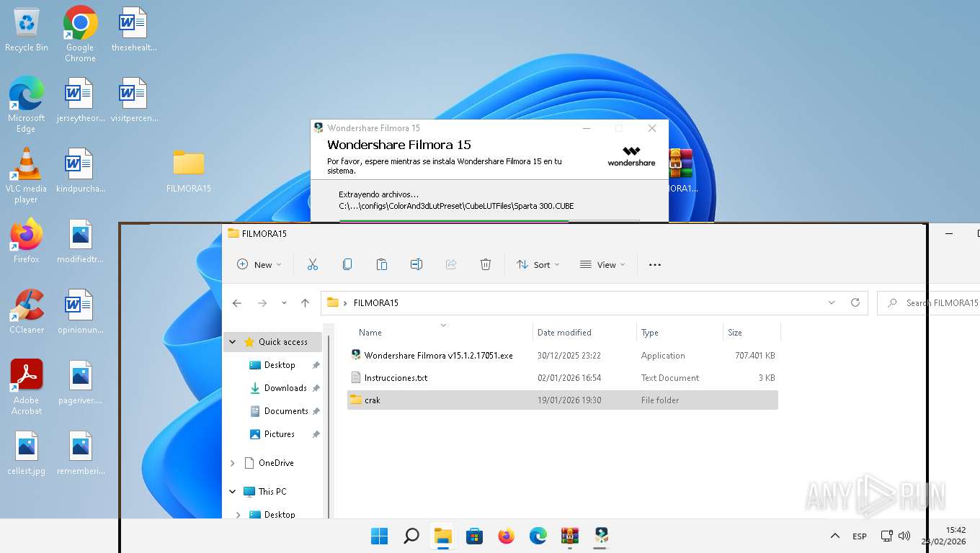Open the thesehealt Word document icon

pos(133,29)
